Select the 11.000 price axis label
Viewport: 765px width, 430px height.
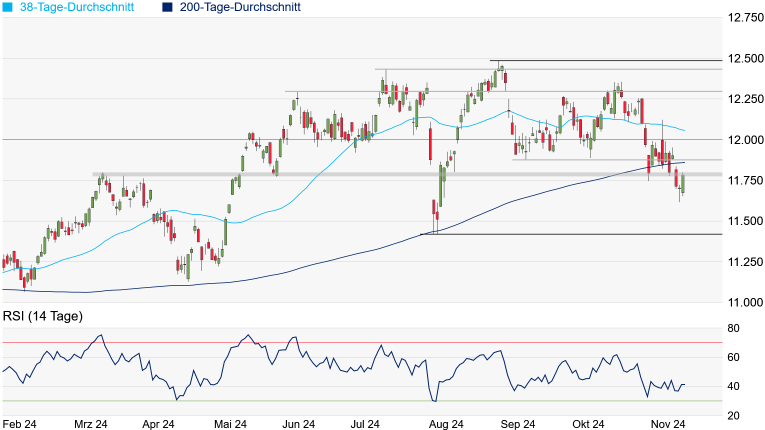744,302
